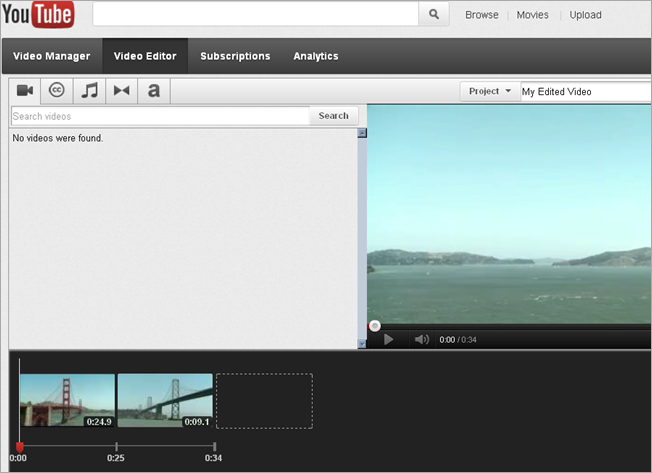Click the scrollbar down arrow in video list
Viewport: 652px width, 473px height.
[362, 344]
